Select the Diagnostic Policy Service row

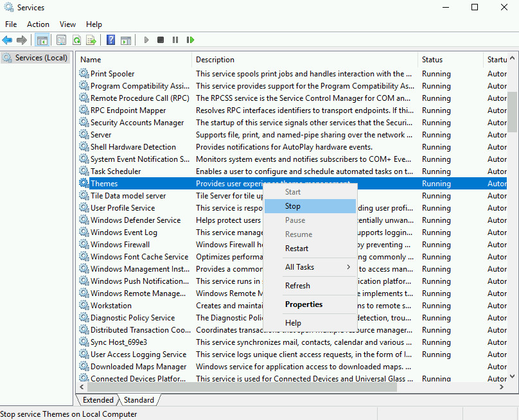(x=292, y=318)
